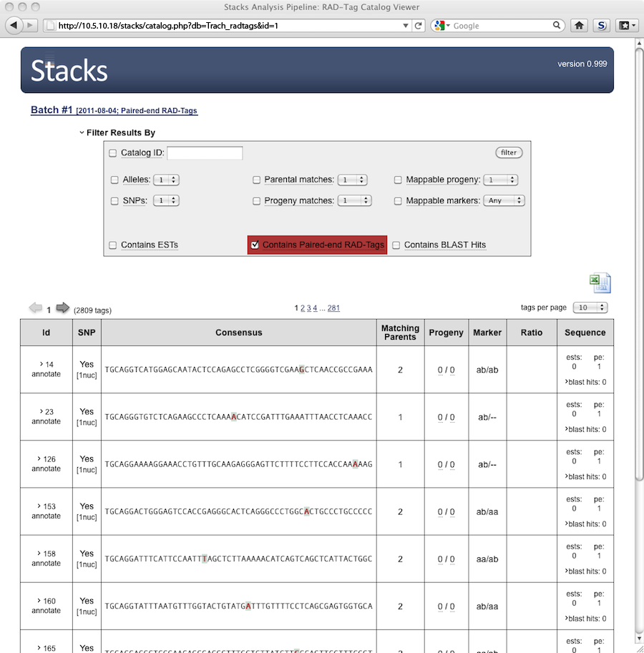Click the grayed previous page arrow
The height and width of the screenshot is (653, 644).
(x=35, y=308)
